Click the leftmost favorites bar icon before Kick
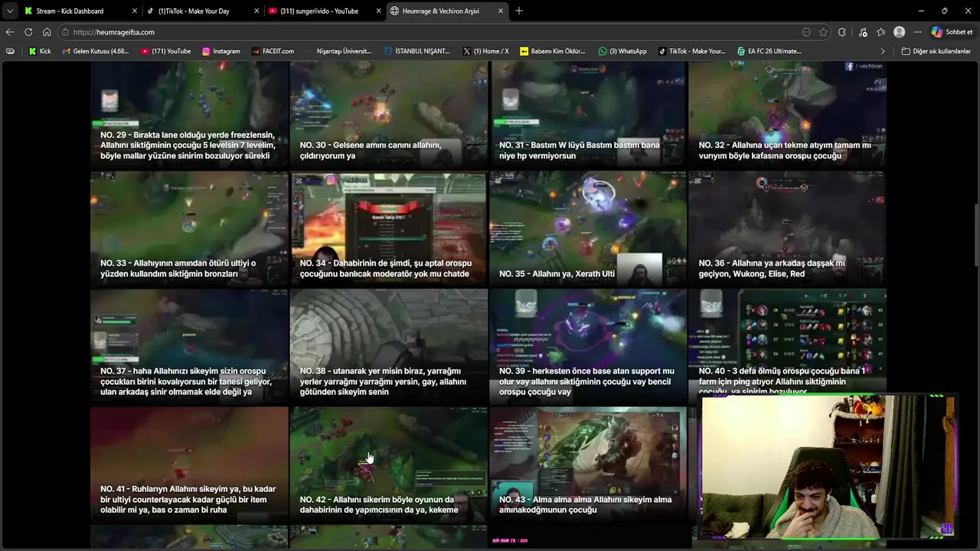This screenshot has width=980, height=551. pyautogui.click(x=10, y=51)
